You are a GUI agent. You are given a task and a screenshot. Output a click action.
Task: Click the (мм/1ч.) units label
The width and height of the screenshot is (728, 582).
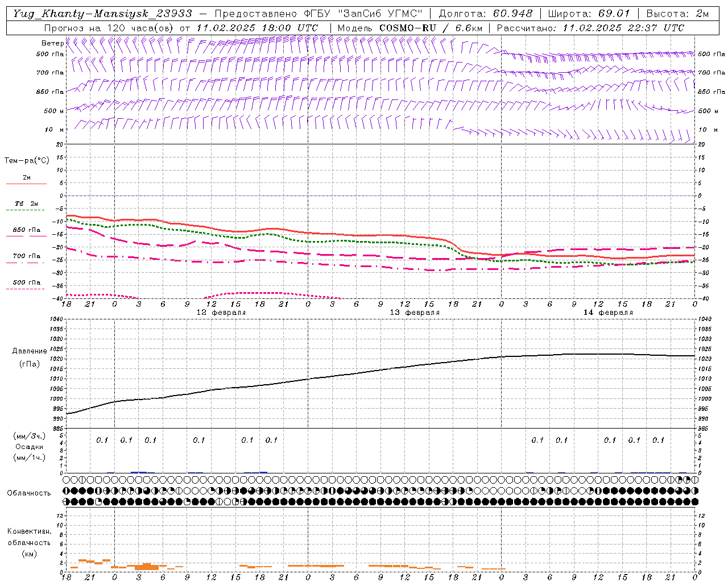(x=30, y=458)
